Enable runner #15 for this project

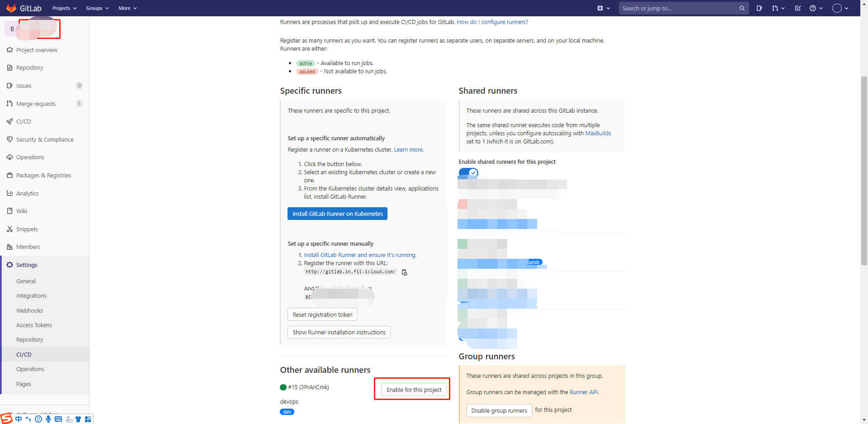[x=413, y=389]
